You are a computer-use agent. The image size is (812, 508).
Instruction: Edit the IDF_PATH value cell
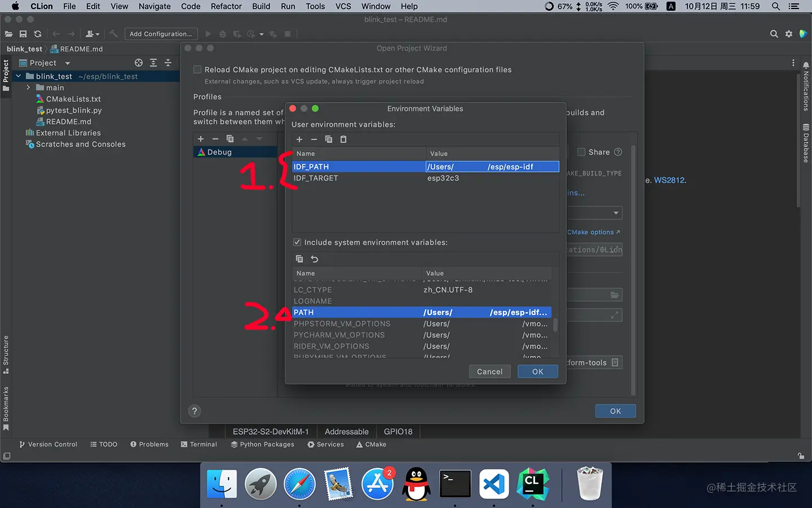pyautogui.click(x=492, y=167)
